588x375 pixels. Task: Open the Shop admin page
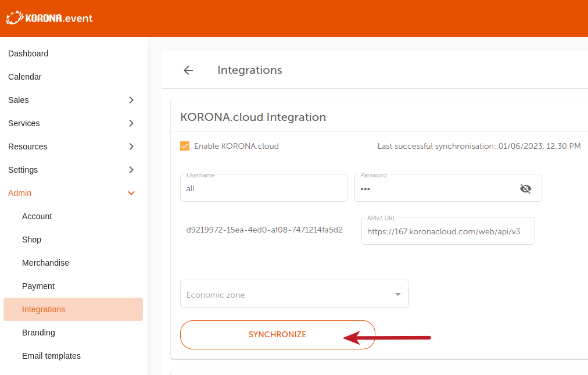click(x=31, y=240)
